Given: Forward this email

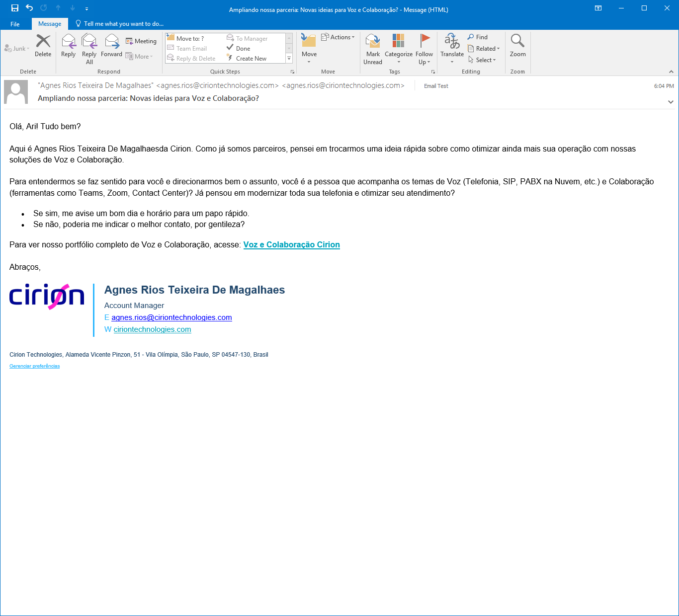Looking at the screenshot, I should pyautogui.click(x=112, y=46).
